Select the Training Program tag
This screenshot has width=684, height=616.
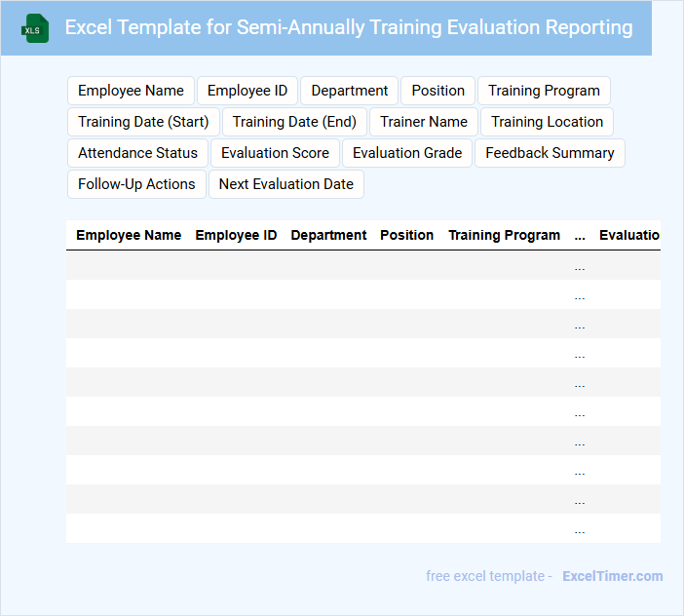(x=544, y=91)
